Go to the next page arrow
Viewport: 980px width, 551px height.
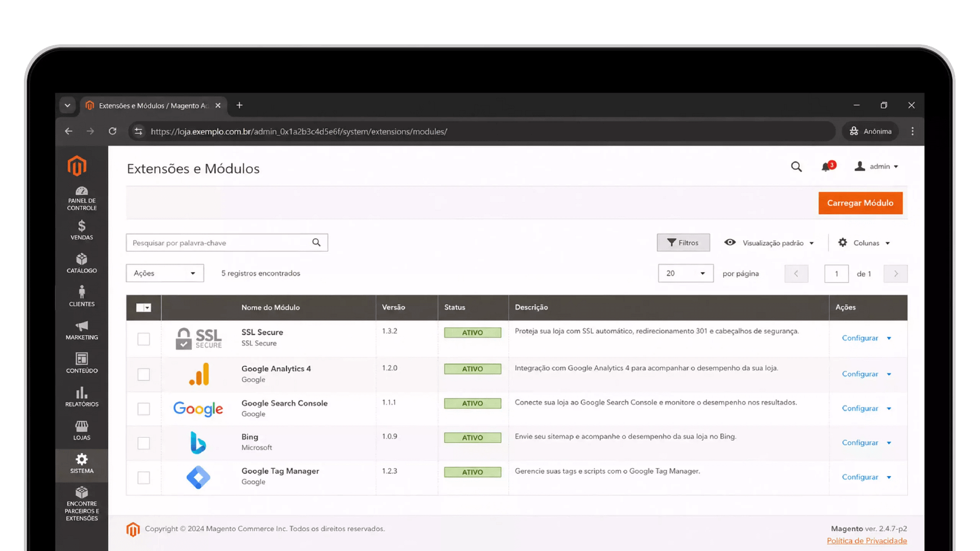coord(895,273)
